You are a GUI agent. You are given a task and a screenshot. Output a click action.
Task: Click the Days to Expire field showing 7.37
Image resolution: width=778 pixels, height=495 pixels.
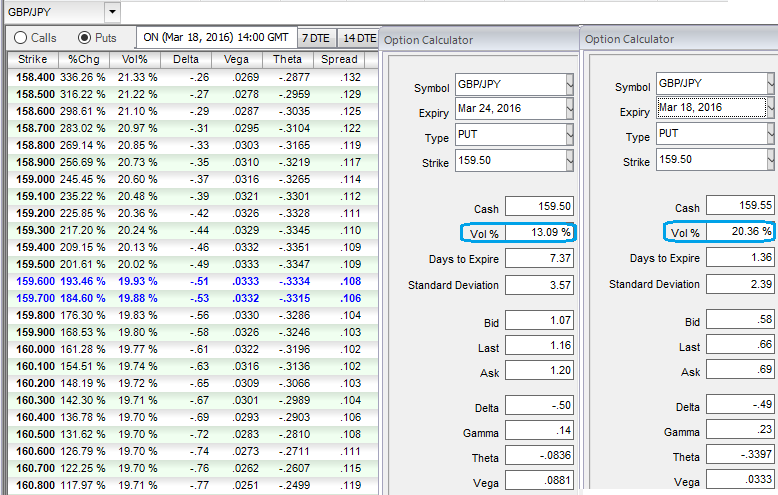pos(541,258)
